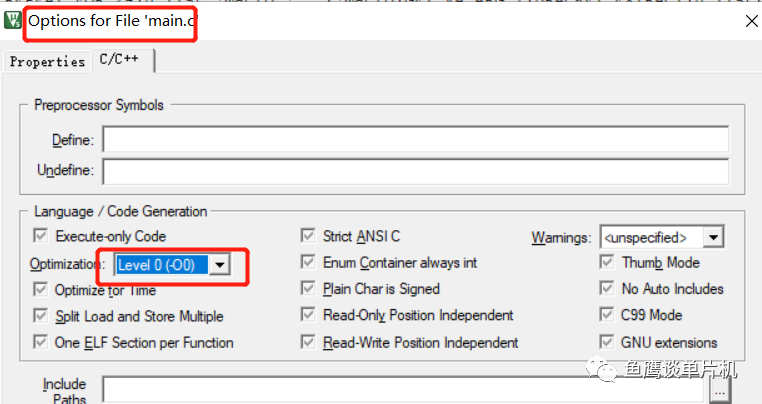Screen dimensions: 762x404
Task: Click the Keil uVision dialog title icon
Action: click(13, 20)
